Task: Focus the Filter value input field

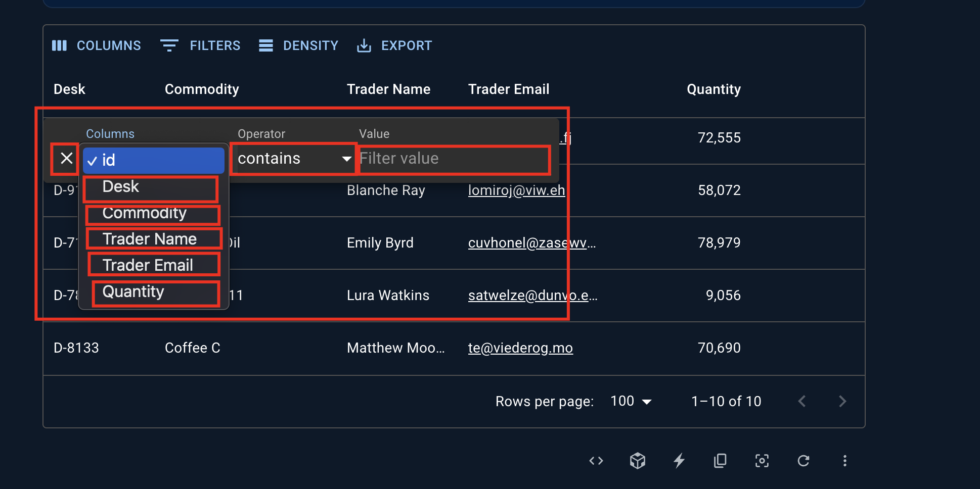Action: (454, 160)
